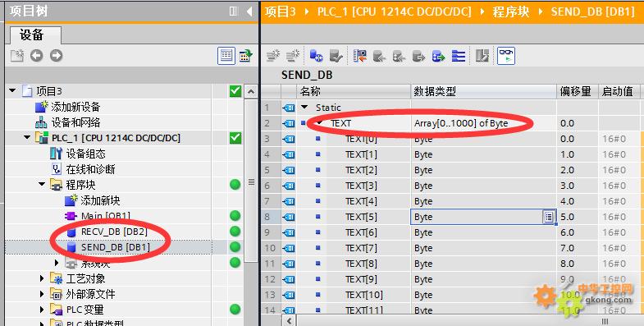Image resolution: width=644 pixels, height=326 pixels.
Task: Toggle the Monitor all glasses button
Action: [x=506, y=56]
